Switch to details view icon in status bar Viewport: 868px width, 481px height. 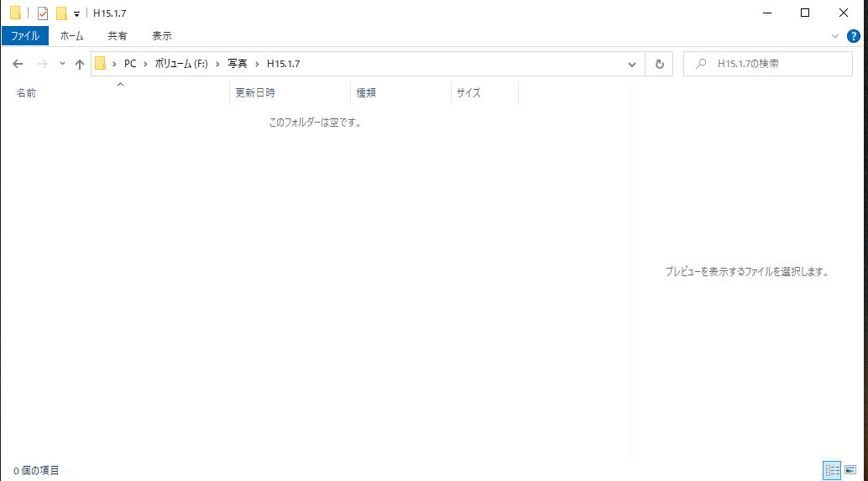(x=832, y=470)
